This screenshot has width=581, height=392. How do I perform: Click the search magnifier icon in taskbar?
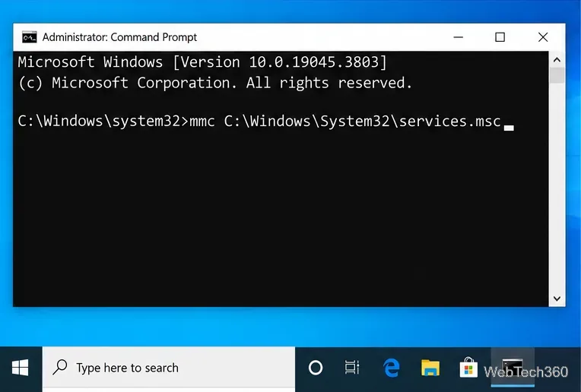tap(59, 367)
